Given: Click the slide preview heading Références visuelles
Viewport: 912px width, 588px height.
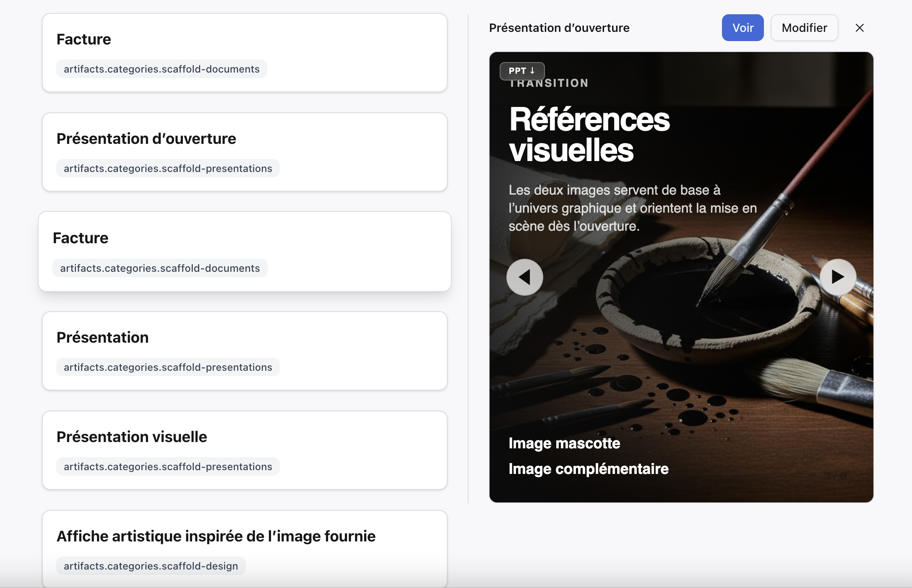Looking at the screenshot, I should (589, 135).
